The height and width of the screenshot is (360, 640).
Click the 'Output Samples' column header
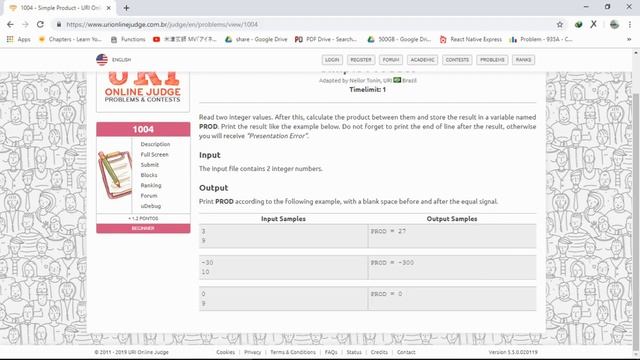[x=452, y=219]
